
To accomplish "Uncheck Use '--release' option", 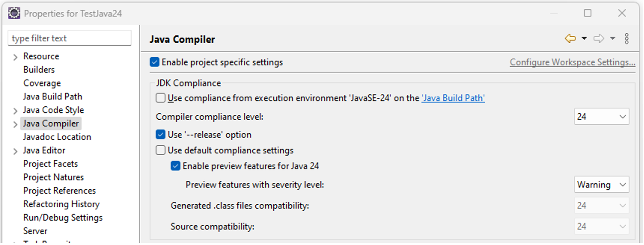I will [161, 135].
